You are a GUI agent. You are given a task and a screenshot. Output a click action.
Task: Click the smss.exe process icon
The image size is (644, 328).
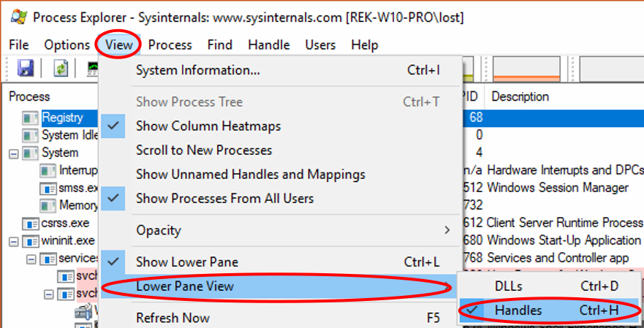click(48, 188)
